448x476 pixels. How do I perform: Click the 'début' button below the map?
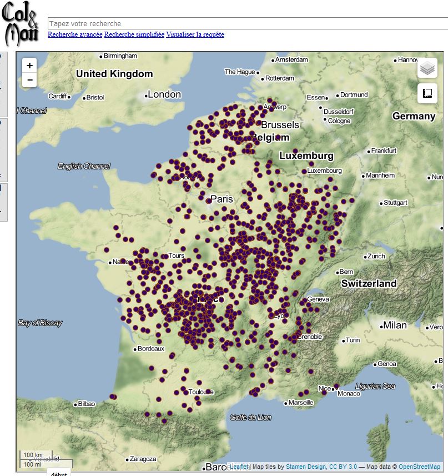tap(58, 474)
